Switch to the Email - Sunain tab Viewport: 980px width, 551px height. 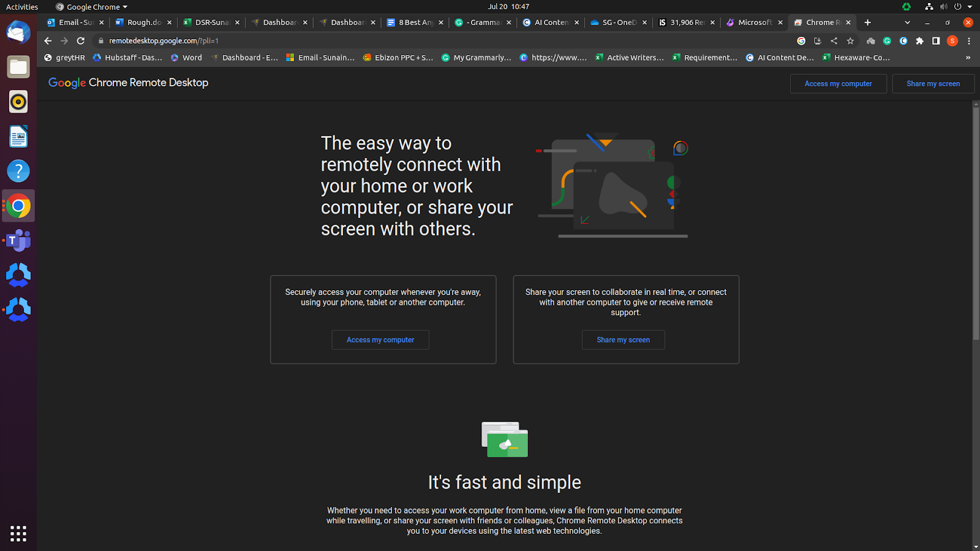point(72,22)
